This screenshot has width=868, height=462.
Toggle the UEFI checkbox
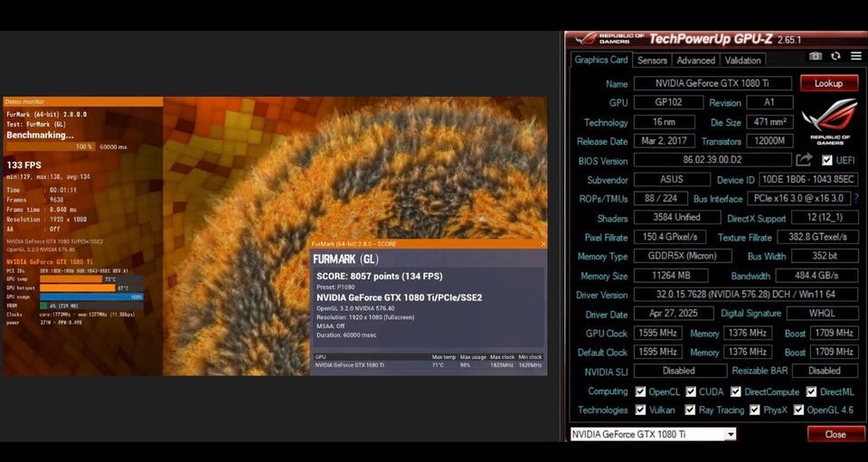826,160
